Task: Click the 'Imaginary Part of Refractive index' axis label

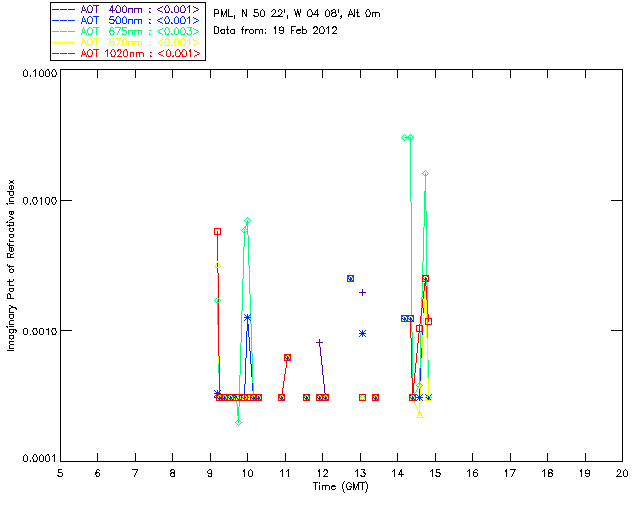Action: point(11,265)
